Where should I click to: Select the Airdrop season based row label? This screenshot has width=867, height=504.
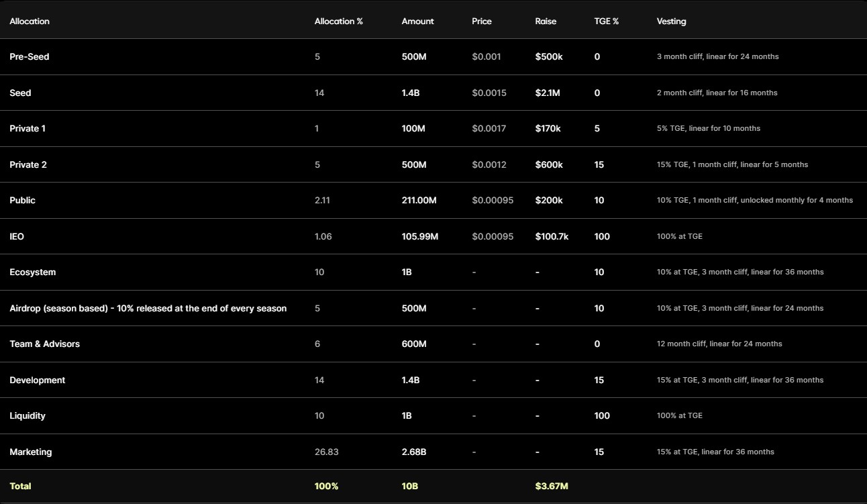(148, 308)
